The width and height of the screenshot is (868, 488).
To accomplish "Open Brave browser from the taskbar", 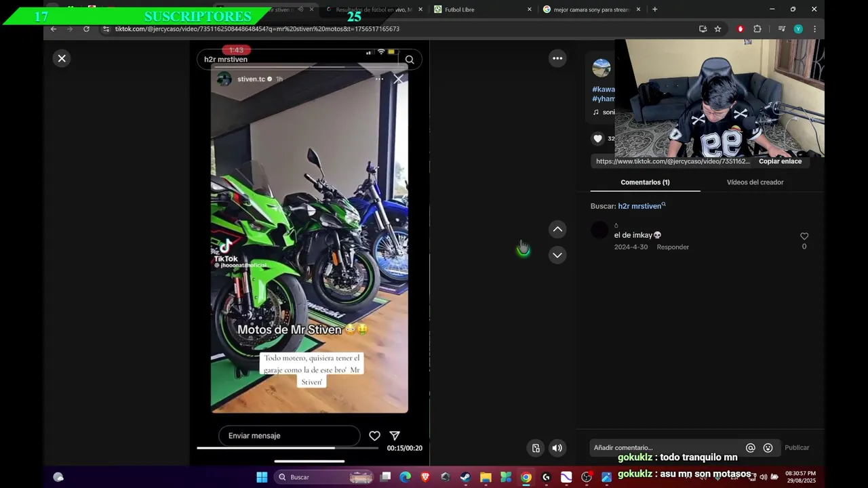I will pos(425,477).
